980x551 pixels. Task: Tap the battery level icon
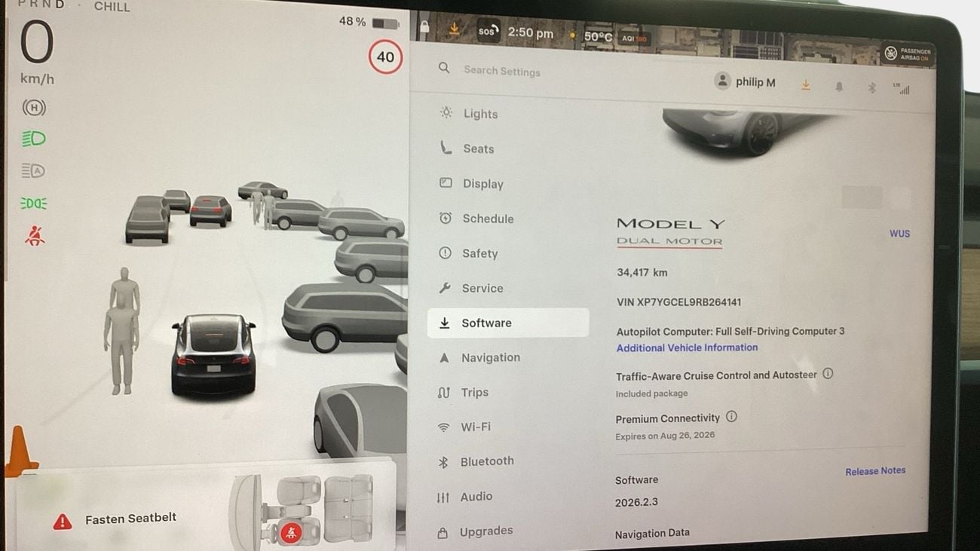click(x=385, y=23)
